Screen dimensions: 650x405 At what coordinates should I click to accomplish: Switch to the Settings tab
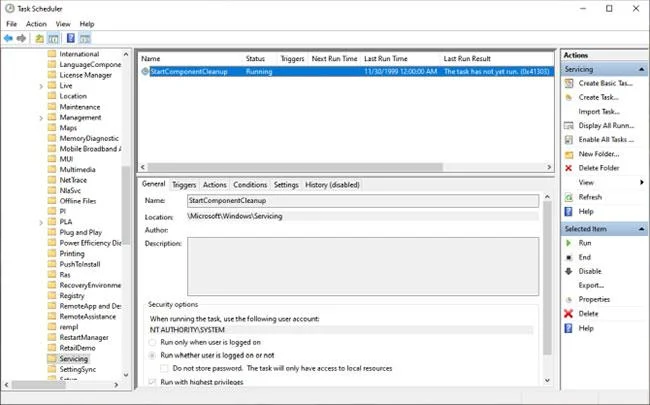[x=286, y=185]
